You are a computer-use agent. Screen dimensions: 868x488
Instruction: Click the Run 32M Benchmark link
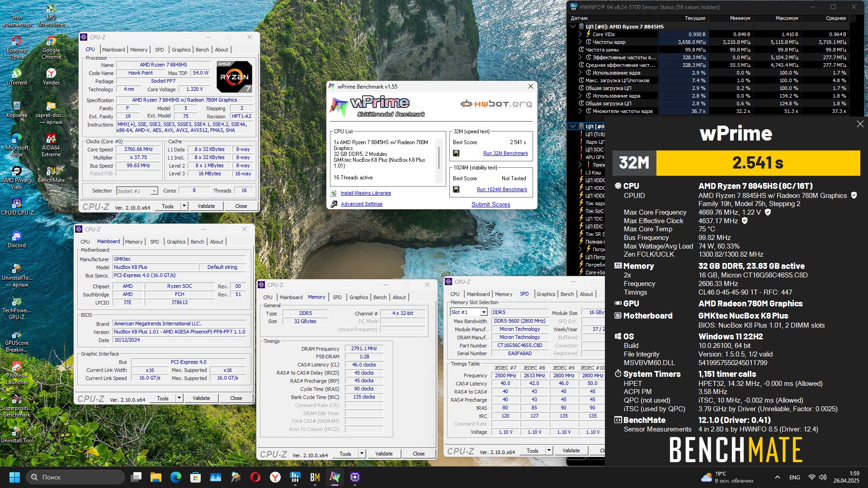[505, 153]
